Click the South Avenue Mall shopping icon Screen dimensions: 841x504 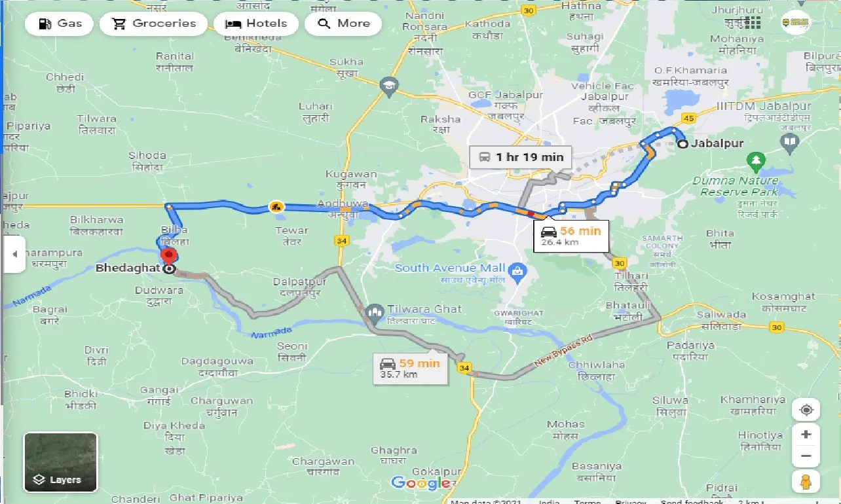(517, 270)
